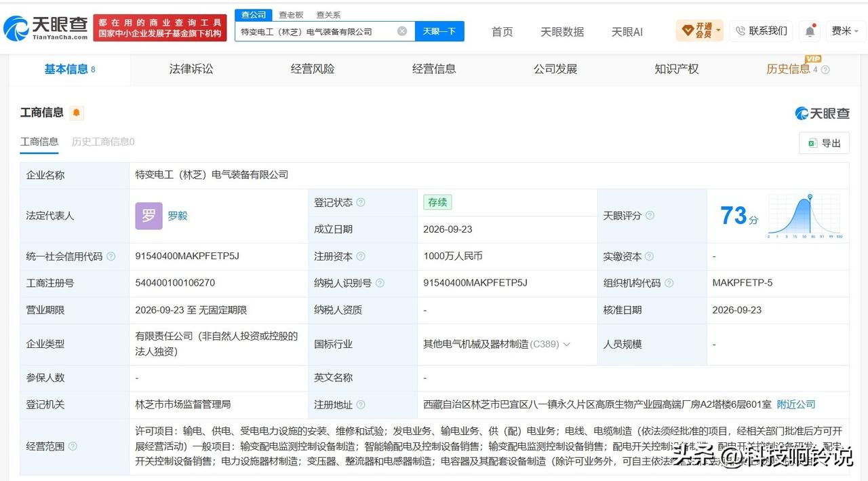Click the Excel icon on the 导出 button
868x481 pixels.
812,143
